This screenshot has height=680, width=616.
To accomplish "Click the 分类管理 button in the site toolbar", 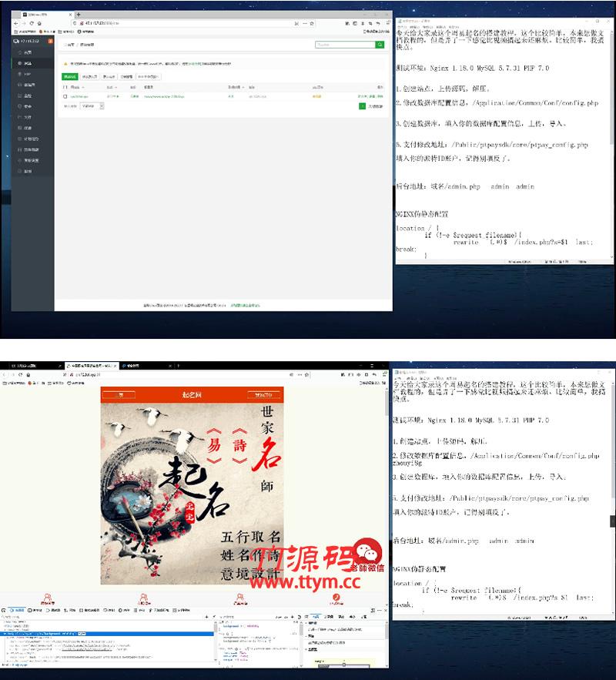I will [x=126, y=77].
